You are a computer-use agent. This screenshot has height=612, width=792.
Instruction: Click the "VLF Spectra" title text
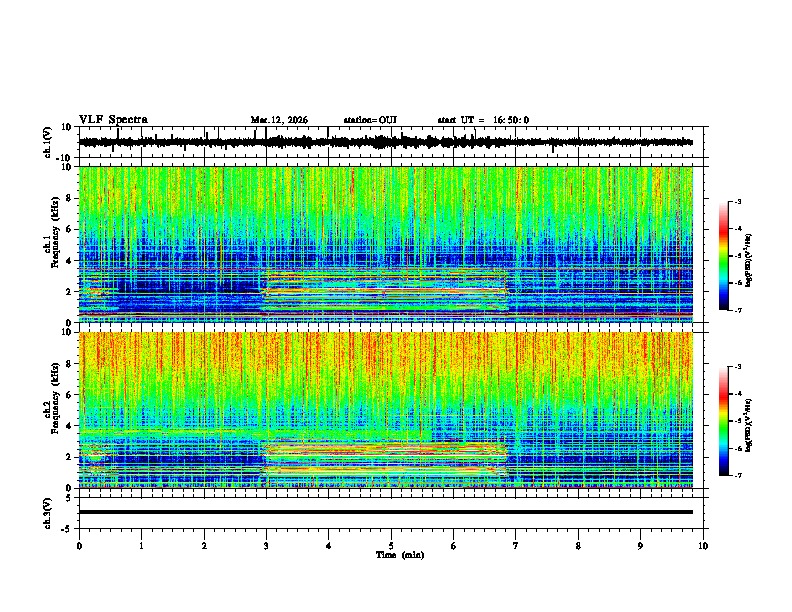(113, 120)
